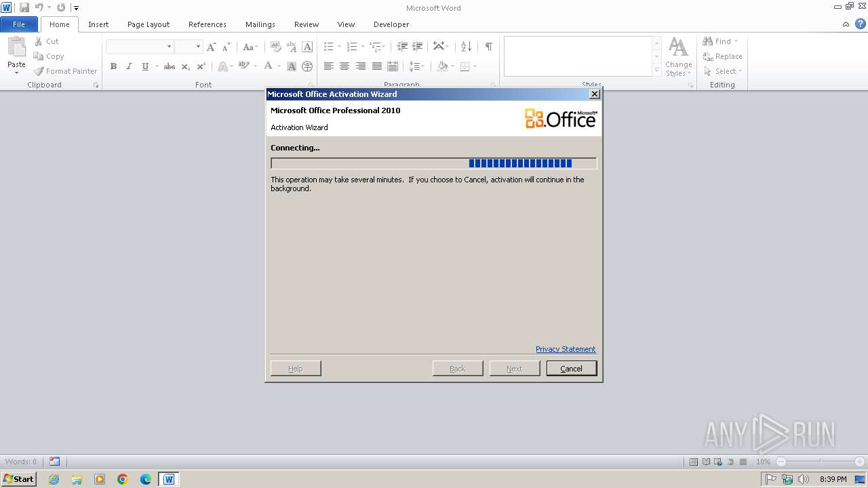The image size is (868, 488).
Task: Toggle Bold formatting
Action: coord(113,66)
